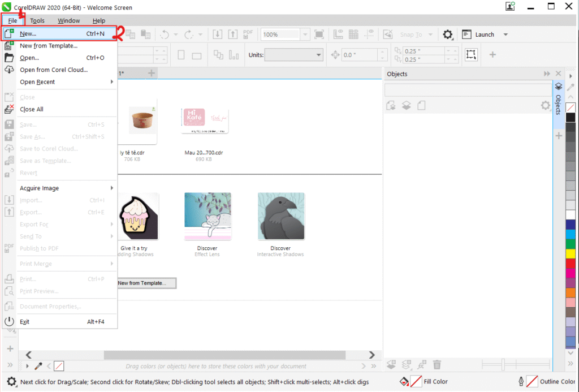Choose New... from the File menu
Screen dimensions: 579x392
pos(59,33)
